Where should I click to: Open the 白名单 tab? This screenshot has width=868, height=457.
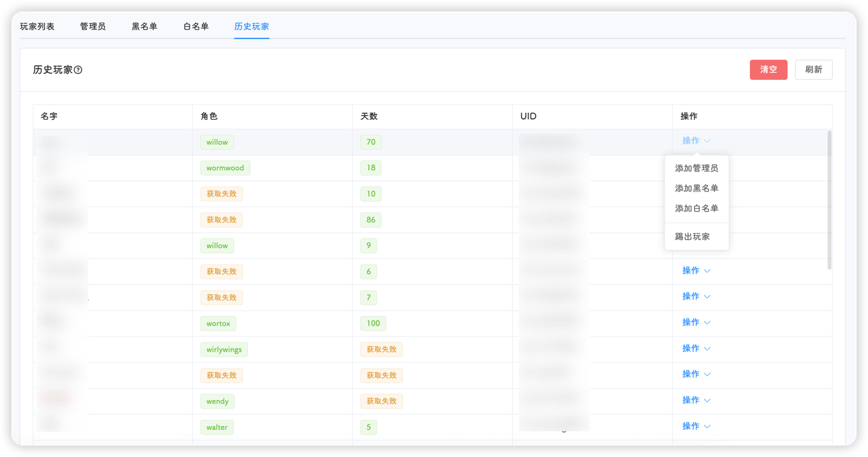(x=195, y=26)
